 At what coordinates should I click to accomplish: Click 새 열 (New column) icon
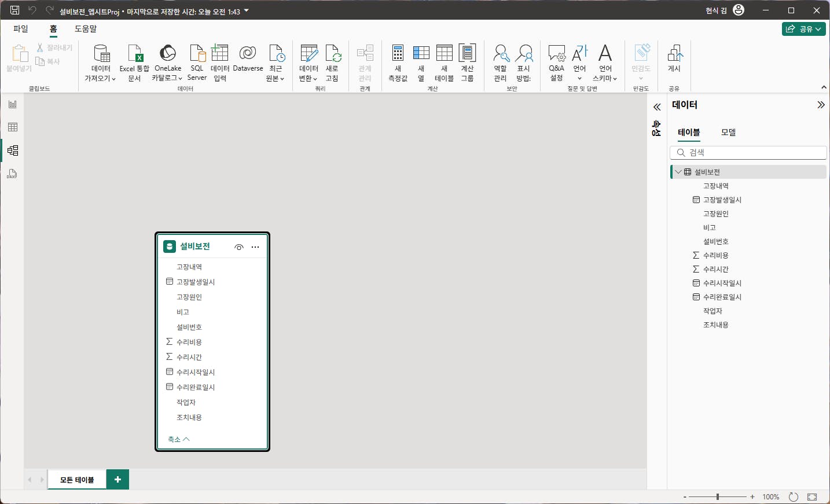coord(421,63)
